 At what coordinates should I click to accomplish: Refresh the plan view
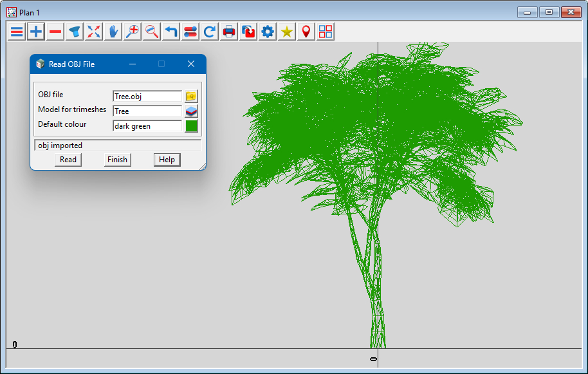[210, 32]
